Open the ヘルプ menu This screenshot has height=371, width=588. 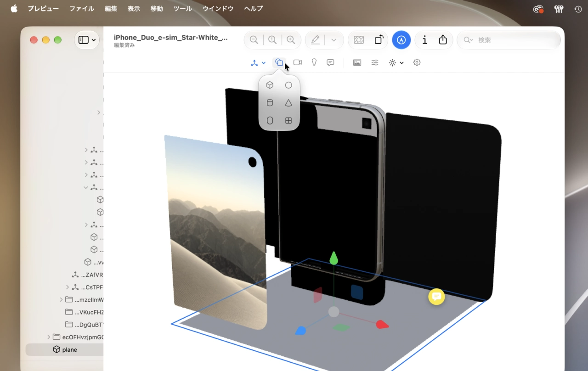[x=254, y=9]
